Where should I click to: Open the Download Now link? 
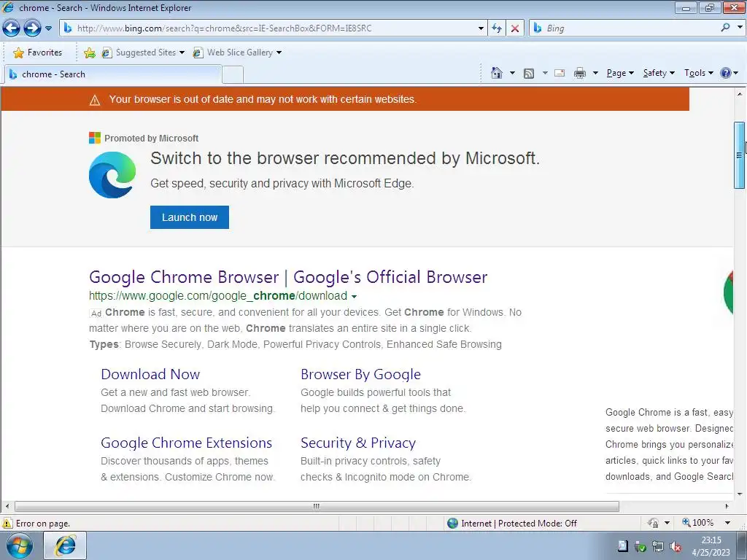click(x=150, y=374)
